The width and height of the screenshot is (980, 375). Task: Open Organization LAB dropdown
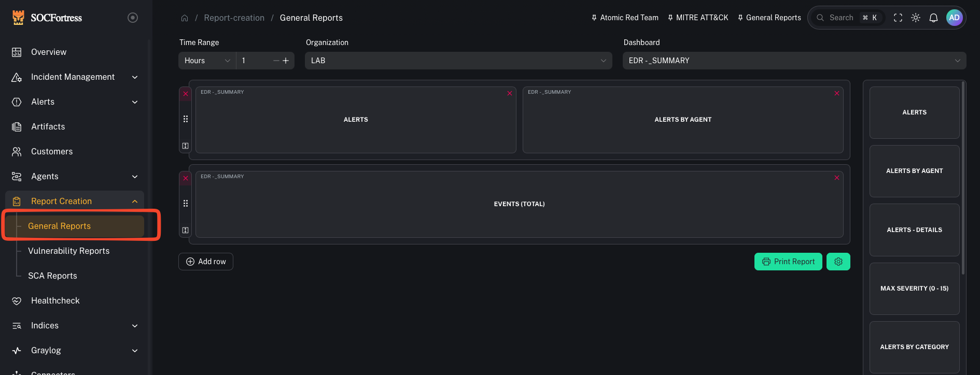(x=458, y=61)
